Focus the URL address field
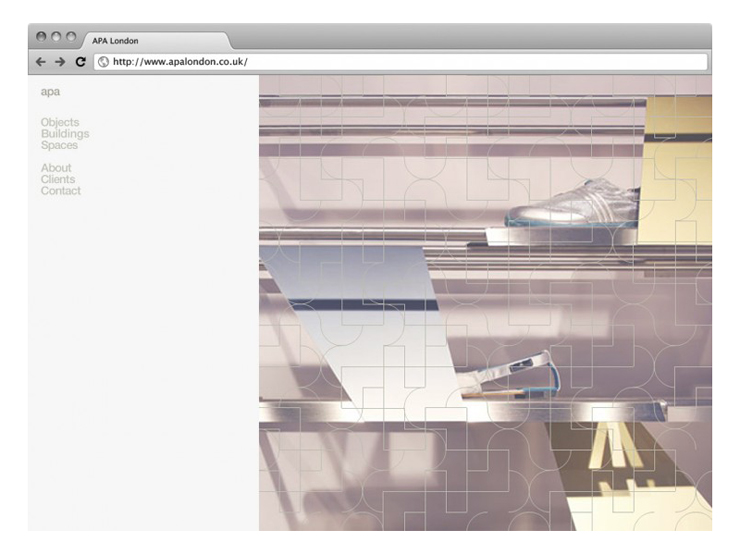Screen dimensions: 740x555 (x=401, y=62)
